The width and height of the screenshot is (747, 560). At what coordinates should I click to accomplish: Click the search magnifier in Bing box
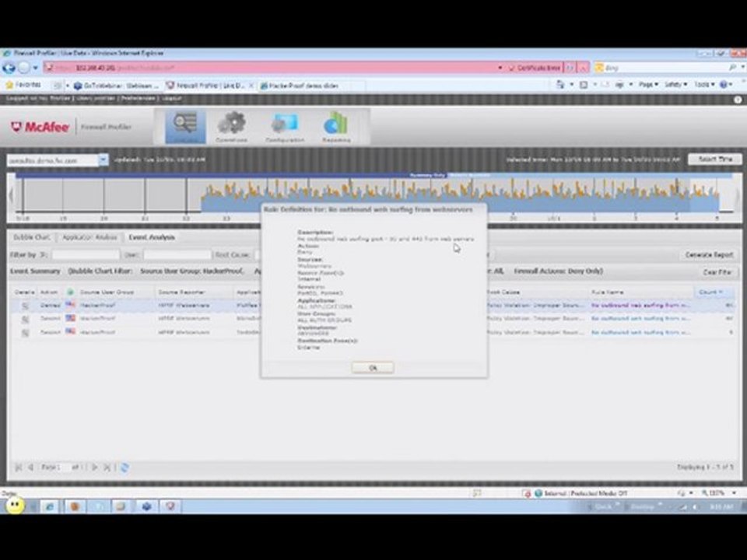pos(732,68)
